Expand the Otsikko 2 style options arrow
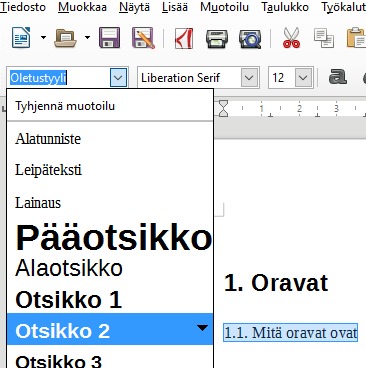This screenshot has height=368, width=366. click(202, 328)
